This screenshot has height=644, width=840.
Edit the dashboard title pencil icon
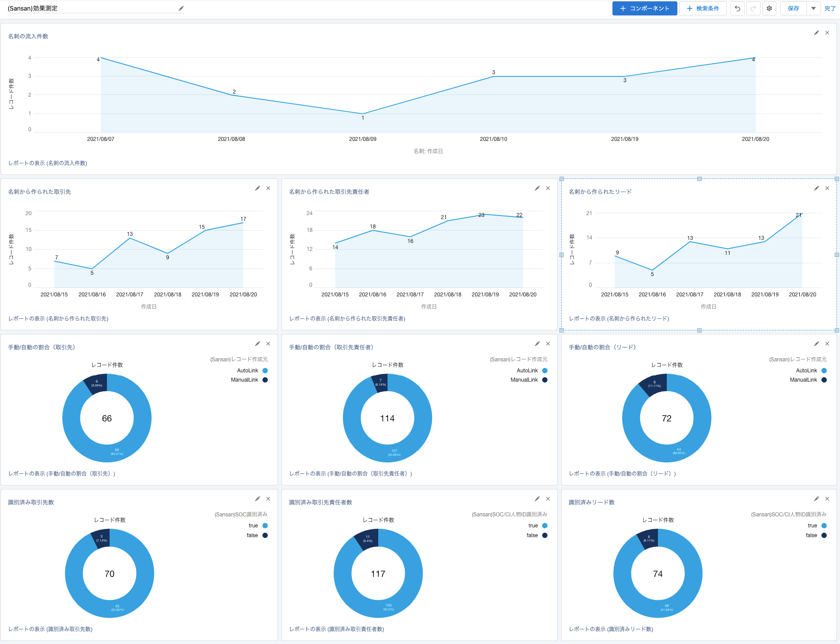[x=181, y=8]
